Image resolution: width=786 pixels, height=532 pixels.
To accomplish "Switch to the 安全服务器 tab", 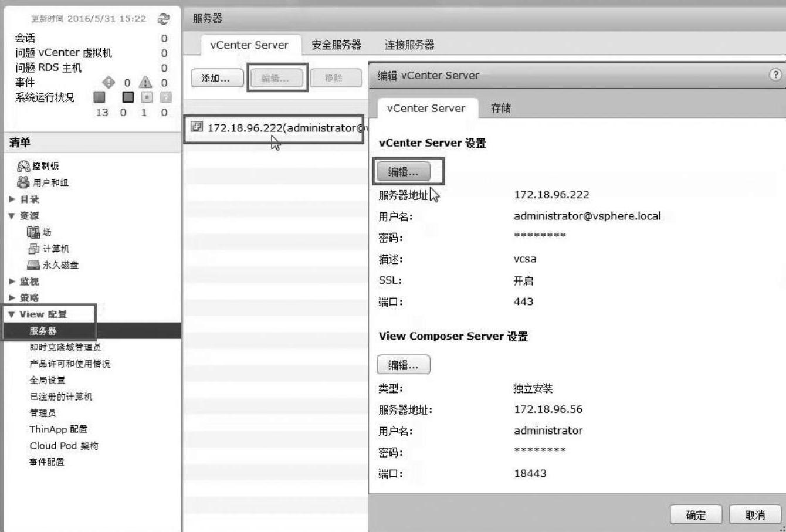I will coord(336,45).
